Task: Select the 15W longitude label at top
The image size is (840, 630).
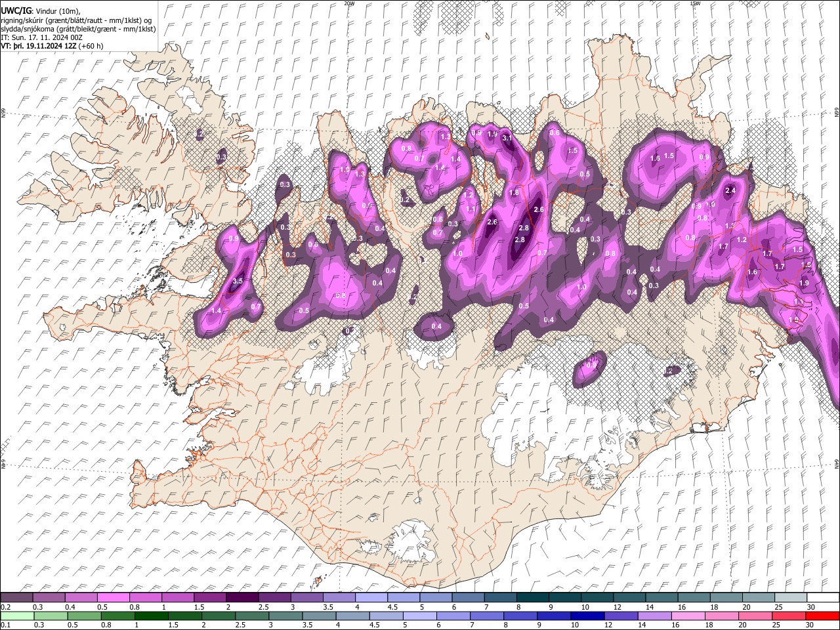Action: 695,3
